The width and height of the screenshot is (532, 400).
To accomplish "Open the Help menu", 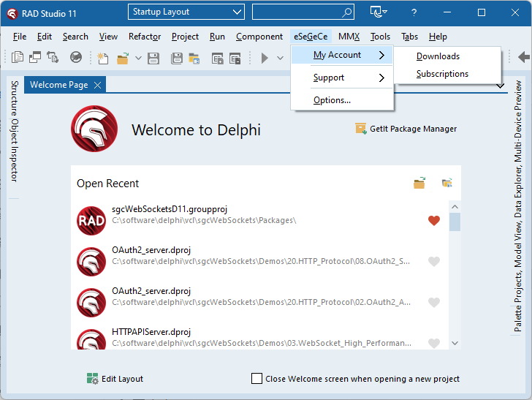I will pos(438,37).
